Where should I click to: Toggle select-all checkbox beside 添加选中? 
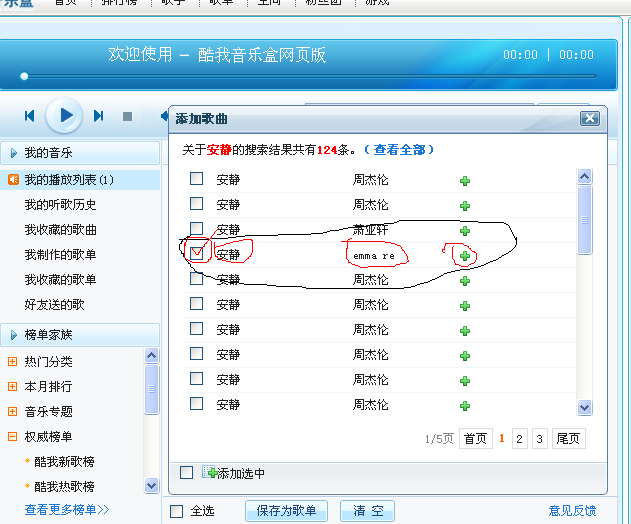pyautogui.click(x=186, y=472)
